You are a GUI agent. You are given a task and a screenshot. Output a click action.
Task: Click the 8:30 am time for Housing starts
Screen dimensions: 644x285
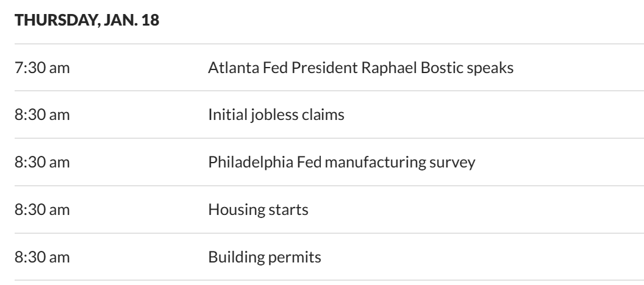(41, 210)
